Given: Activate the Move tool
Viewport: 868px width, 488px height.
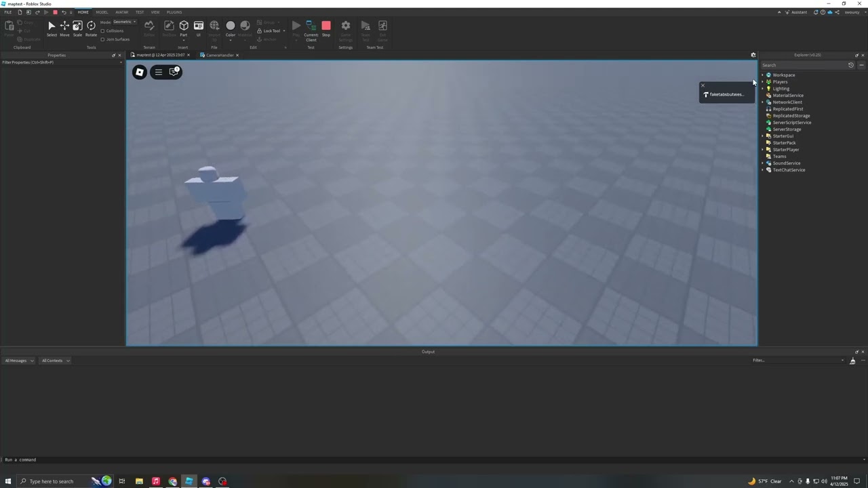Looking at the screenshot, I should click(x=64, y=28).
